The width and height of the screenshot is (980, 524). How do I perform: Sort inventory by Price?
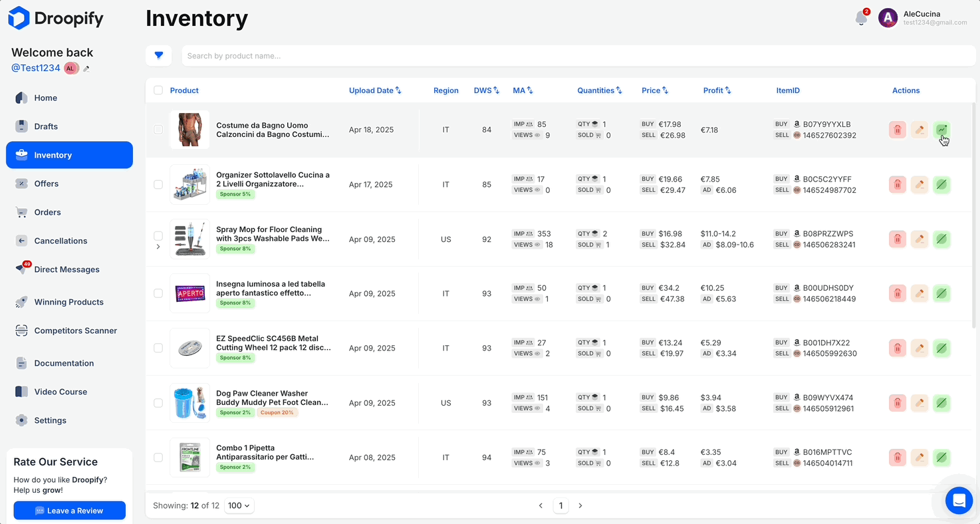[x=655, y=90]
